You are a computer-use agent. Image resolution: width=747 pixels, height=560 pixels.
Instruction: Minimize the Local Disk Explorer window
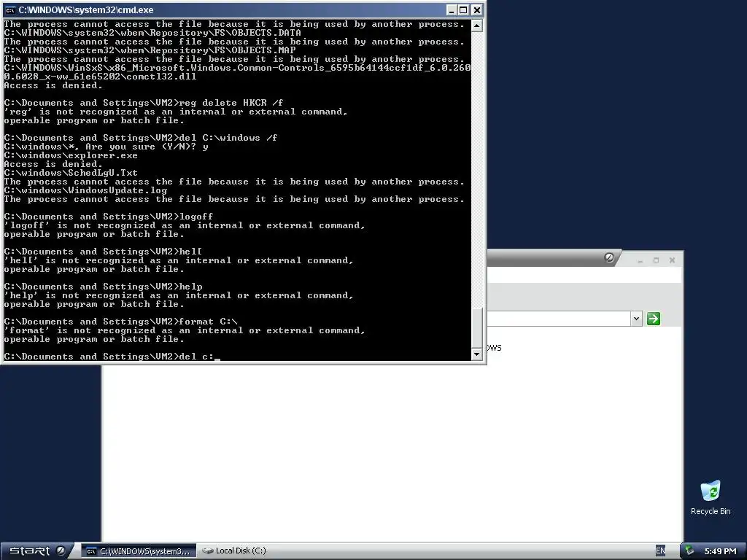640,260
